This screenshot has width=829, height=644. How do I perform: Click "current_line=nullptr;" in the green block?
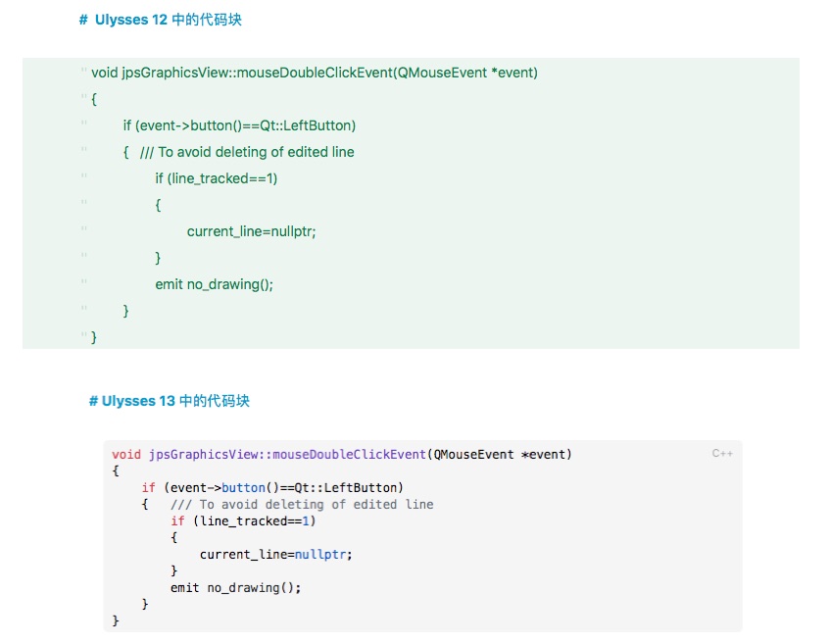[x=251, y=231]
